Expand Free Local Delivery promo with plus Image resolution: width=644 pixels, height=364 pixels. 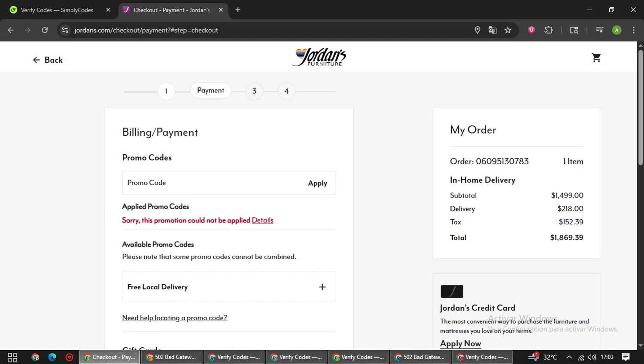pyautogui.click(x=322, y=287)
